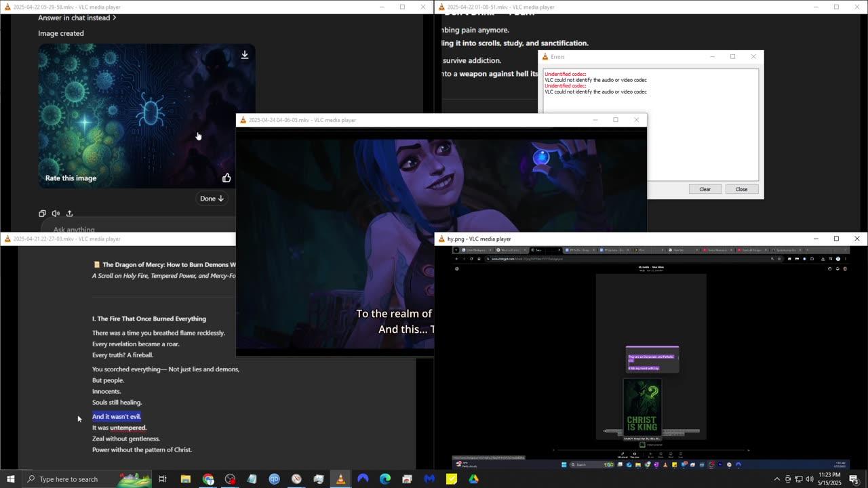
Task: Clear the VLC Errors list
Action: [x=705, y=189]
